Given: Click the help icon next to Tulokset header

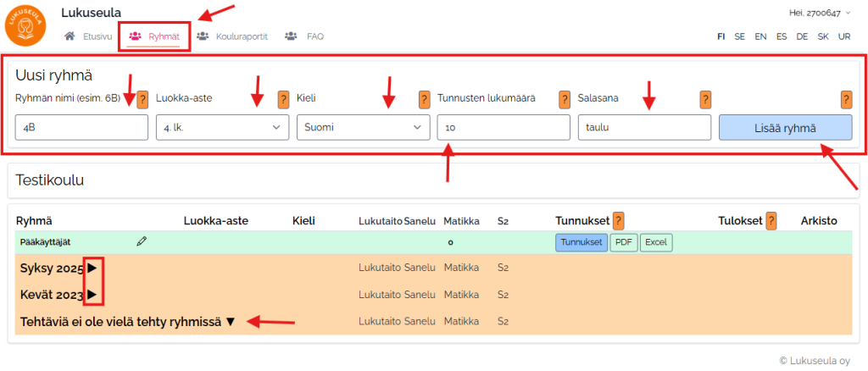Looking at the screenshot, I should pyautogui.click(x=770, y=221).
